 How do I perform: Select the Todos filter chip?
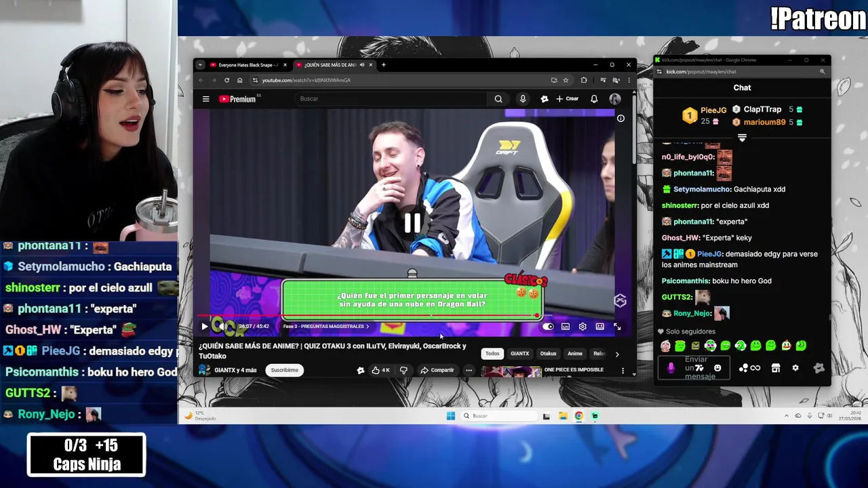(x=492, y=354)
